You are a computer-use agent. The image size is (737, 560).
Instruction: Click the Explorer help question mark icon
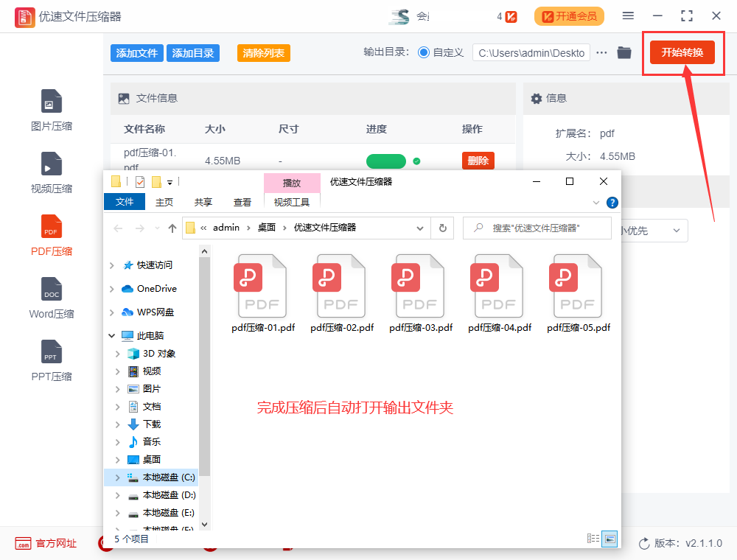(612, 203)
